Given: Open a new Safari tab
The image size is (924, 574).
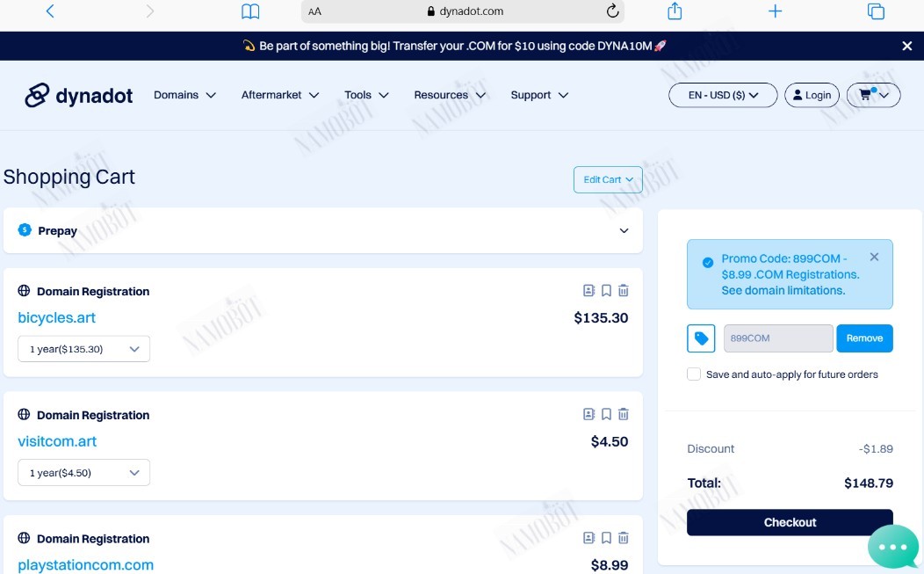Looking at the screenshot, I should 776,11.
